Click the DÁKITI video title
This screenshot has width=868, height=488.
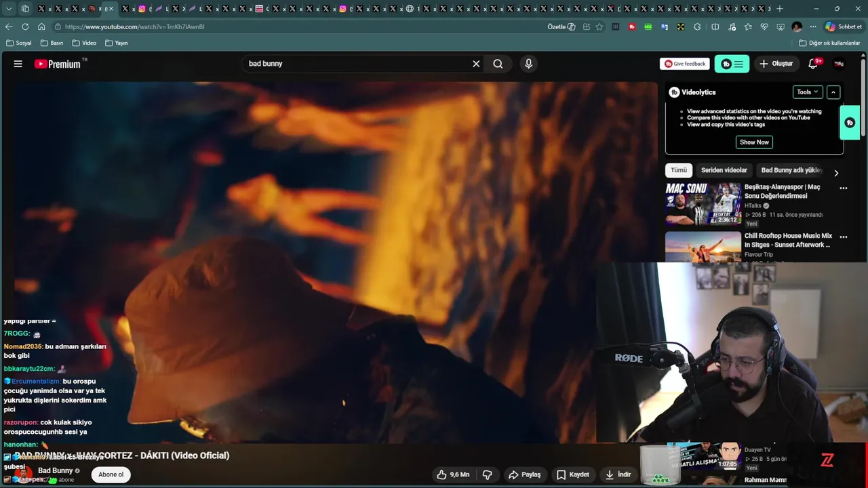[x=122, y=455]
